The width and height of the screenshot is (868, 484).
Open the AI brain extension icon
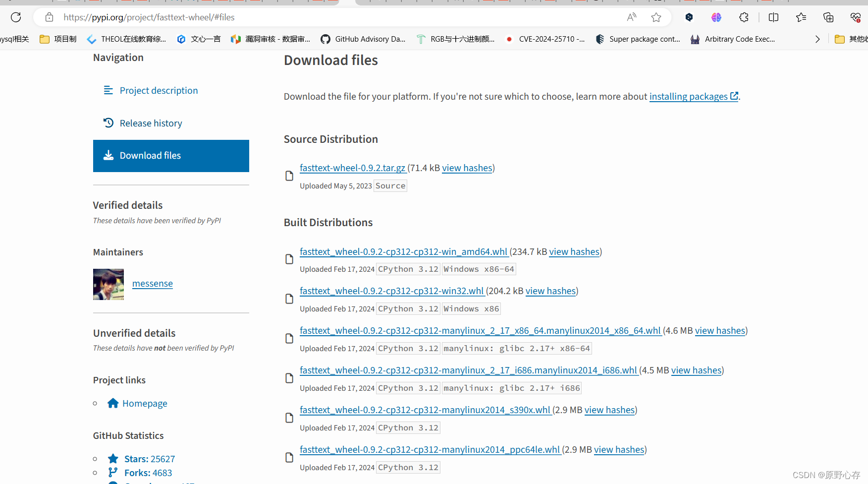716,17
